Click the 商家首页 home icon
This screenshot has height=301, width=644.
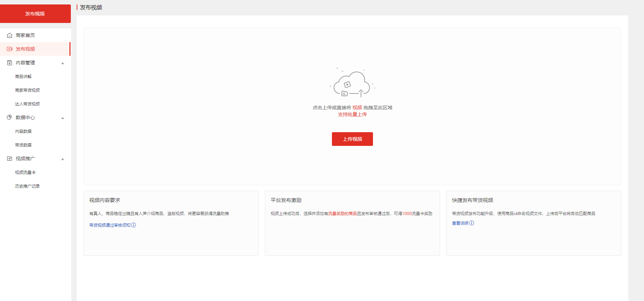pyautogui.click(x=10, y=35)
